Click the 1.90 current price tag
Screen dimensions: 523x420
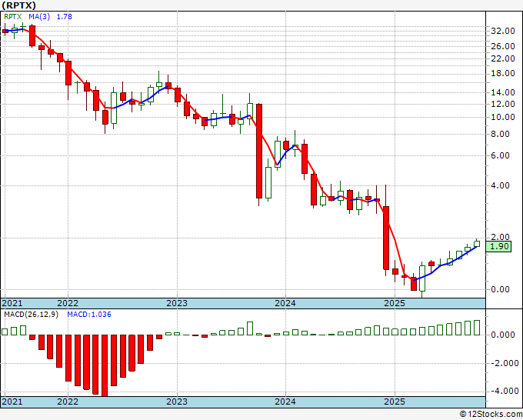point(499,246)
